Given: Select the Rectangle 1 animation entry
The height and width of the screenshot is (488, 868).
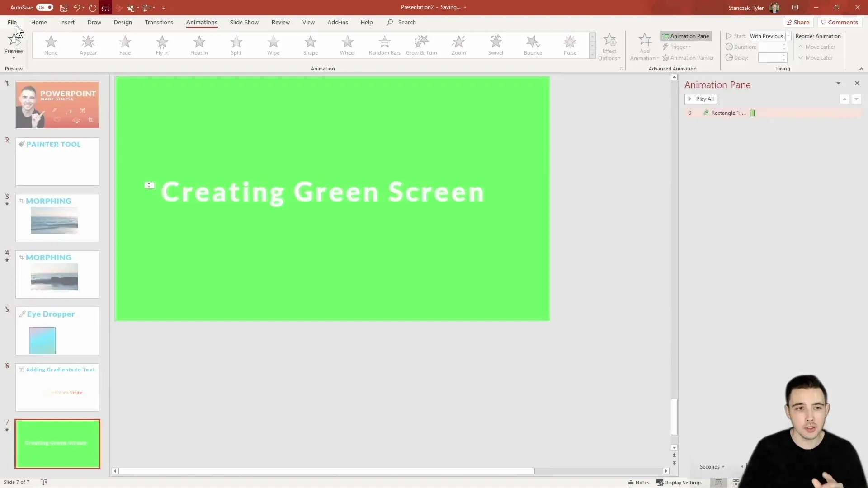Looking at the screenshot, I should coord(773,113).
